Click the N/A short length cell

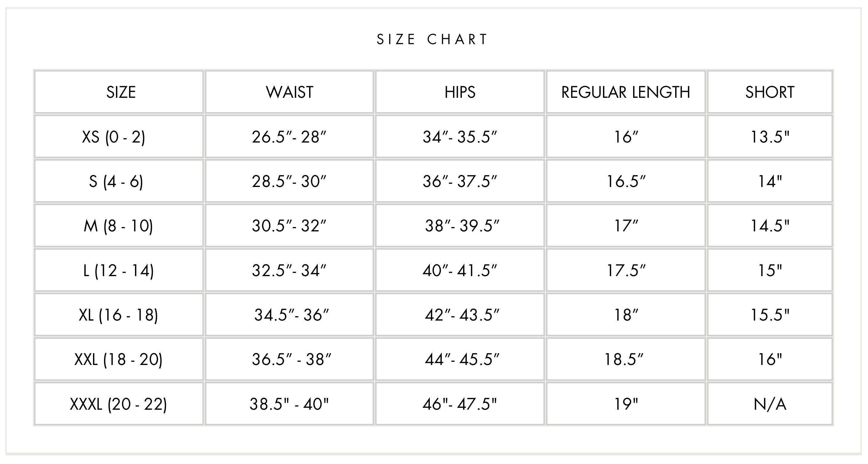tap(770, 404)
